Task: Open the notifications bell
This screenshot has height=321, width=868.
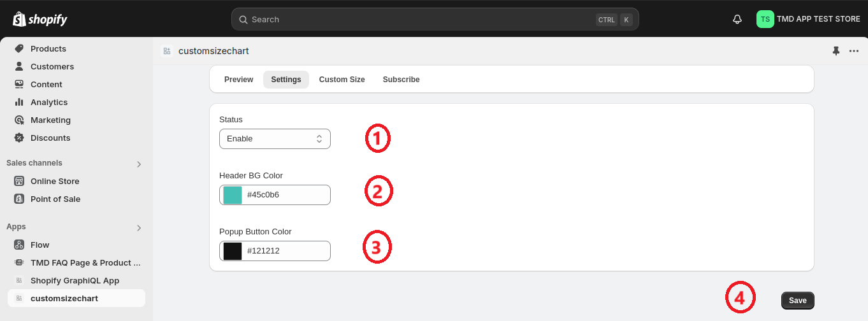Action: click(x=737, y=19)
